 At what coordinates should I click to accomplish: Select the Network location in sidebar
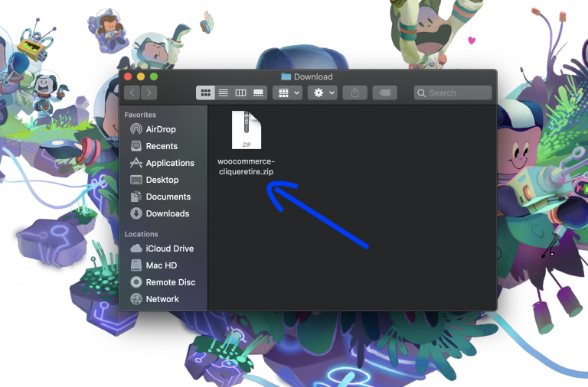[162, 299]
